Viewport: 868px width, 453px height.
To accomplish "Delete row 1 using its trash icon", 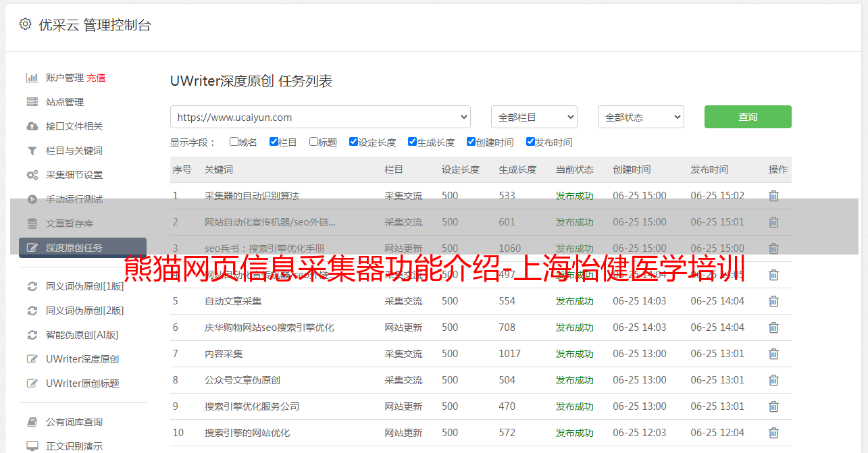I will coord(773,196).
